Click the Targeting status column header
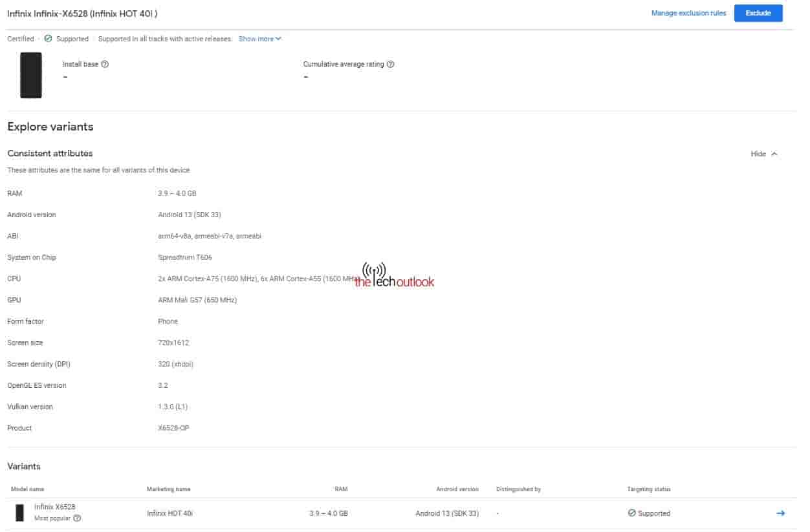 coord(648,489)
